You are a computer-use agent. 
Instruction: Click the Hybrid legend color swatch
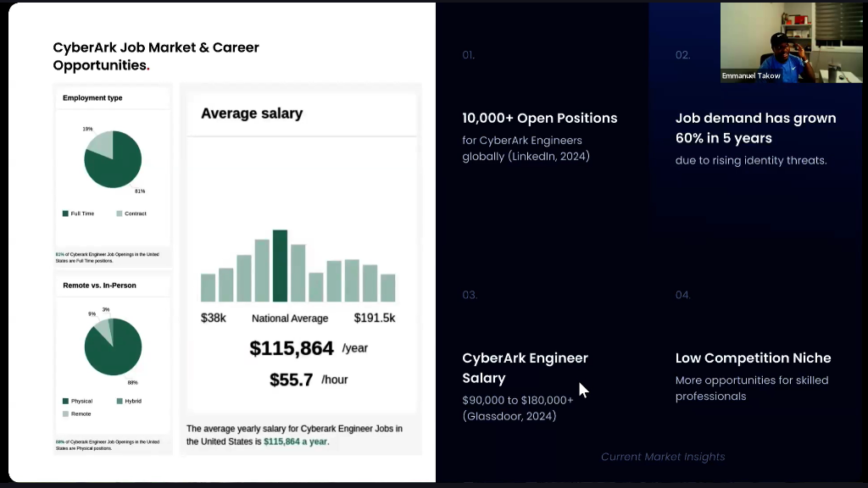(119, 401)
